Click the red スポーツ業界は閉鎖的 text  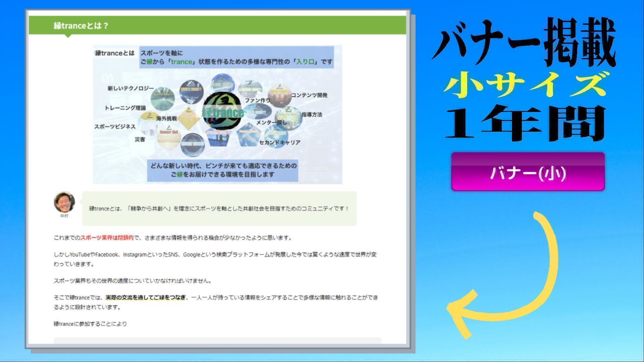(107, 238)
